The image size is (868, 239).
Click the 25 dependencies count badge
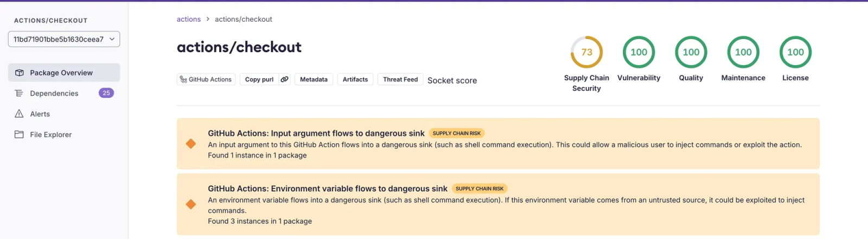106,93
